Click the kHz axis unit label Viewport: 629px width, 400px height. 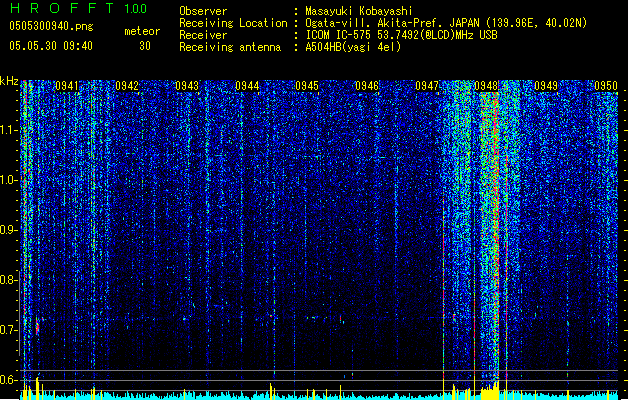pos(9,81)
